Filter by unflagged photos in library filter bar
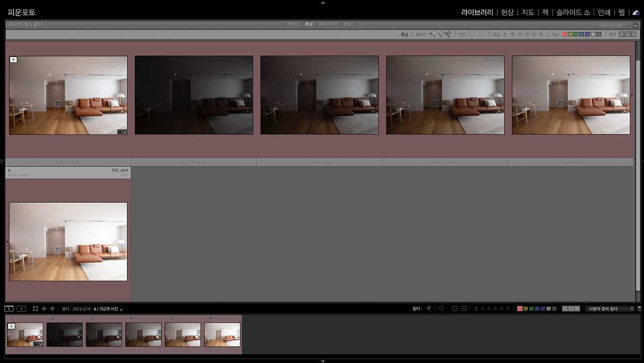This screenshot has width=644, height=363. pos(440,34)
